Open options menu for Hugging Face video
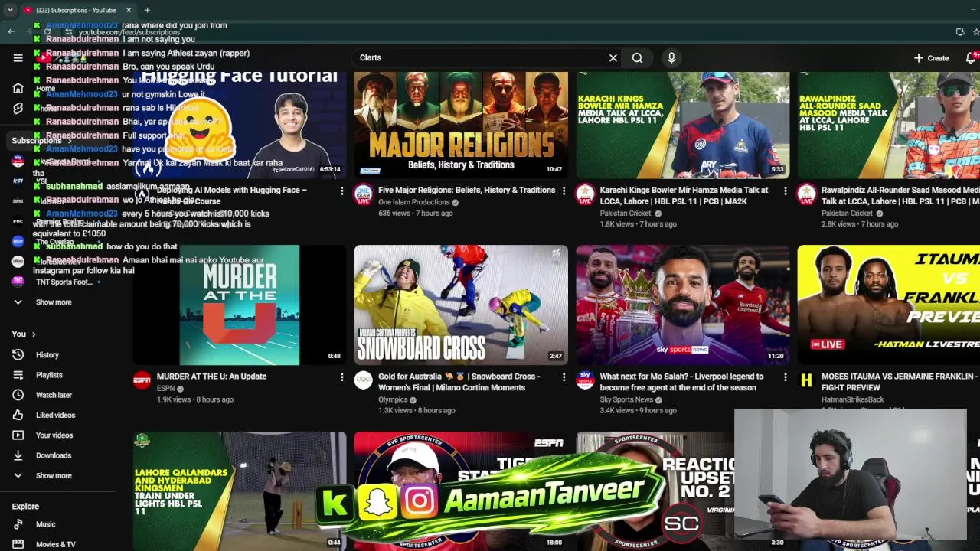Screen dimensions: 980x551 click(342, 191)
